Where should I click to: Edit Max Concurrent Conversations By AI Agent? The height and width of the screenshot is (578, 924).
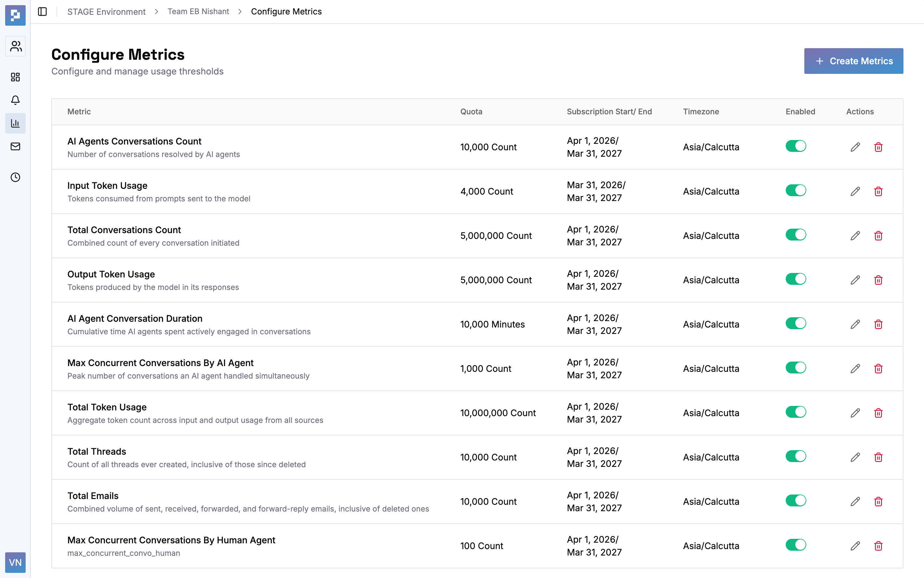tap(855, 369)
